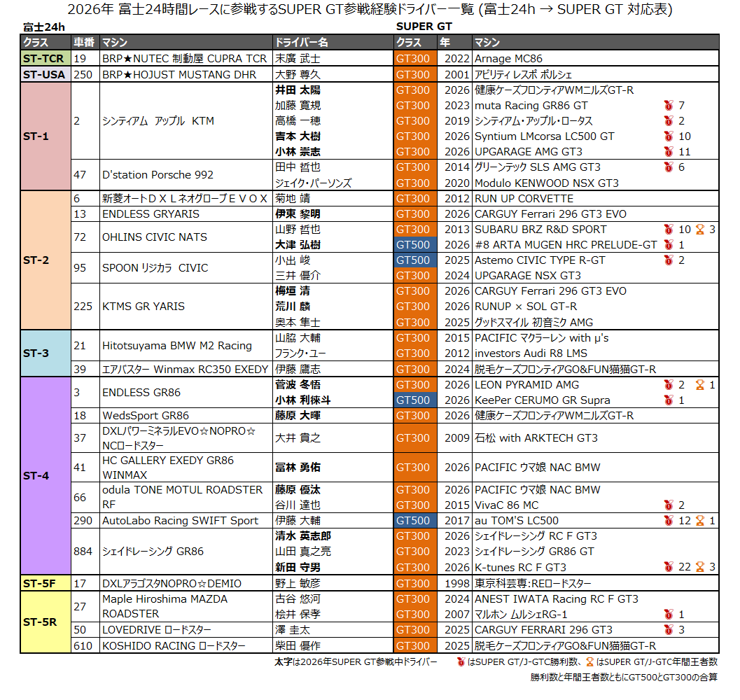740x700 pixels.
Task: Click car number 610 cell
Action: click(85, 645)
